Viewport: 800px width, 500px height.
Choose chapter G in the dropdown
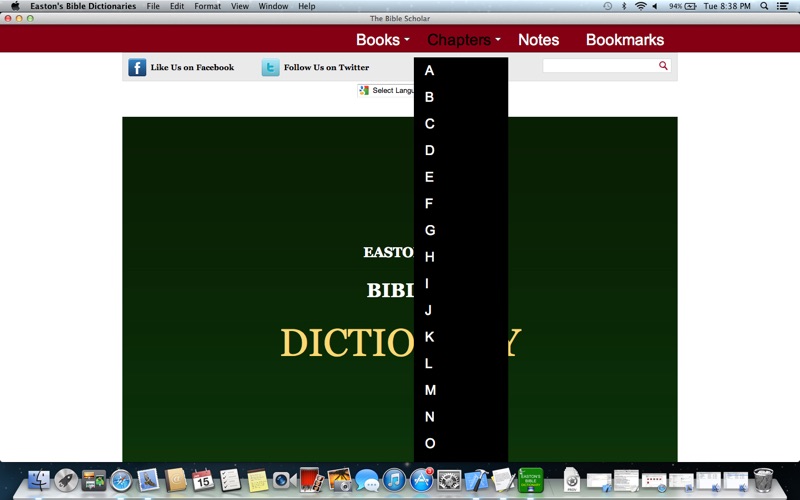pos(461,230)
